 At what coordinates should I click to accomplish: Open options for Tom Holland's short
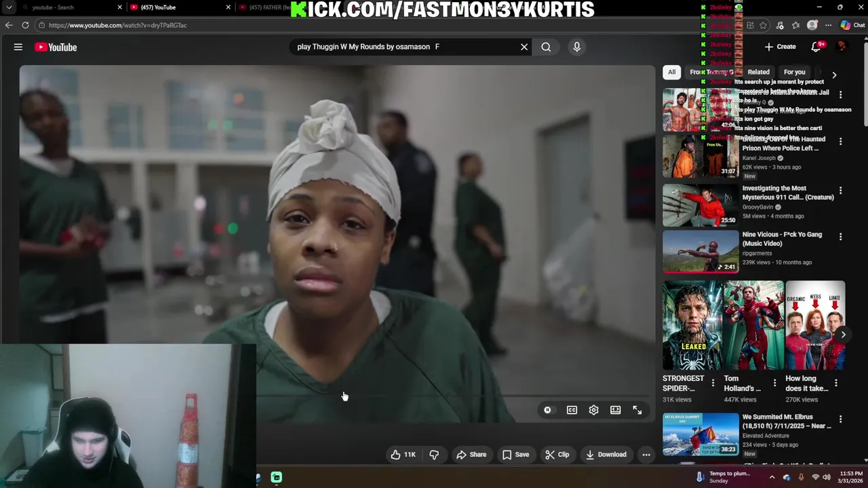[774, 383]
